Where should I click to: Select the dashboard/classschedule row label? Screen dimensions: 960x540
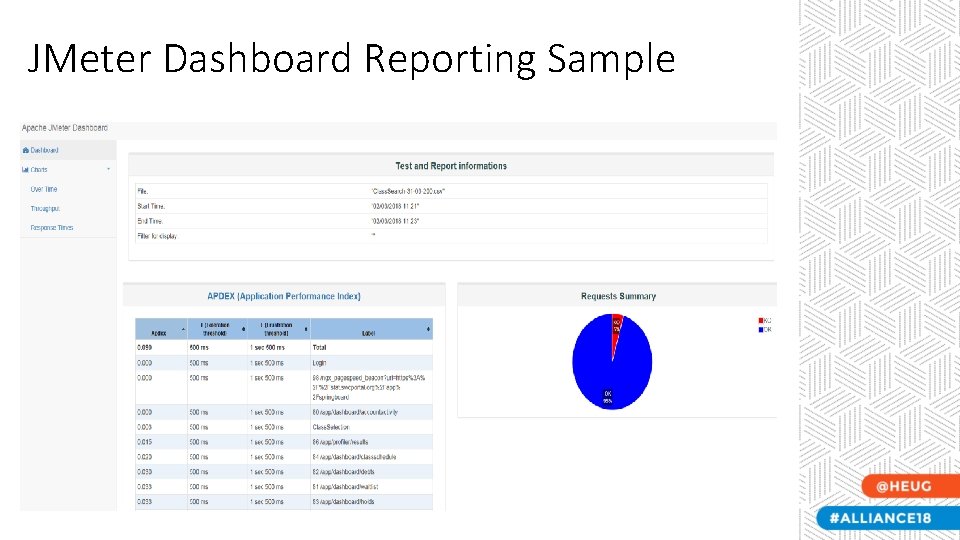pos(354,457)
